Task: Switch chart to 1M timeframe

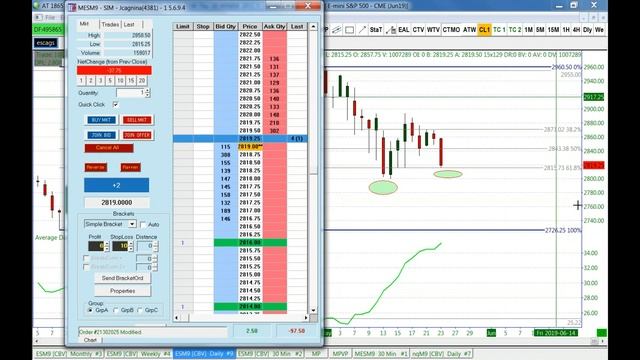Action: (529, 30)
